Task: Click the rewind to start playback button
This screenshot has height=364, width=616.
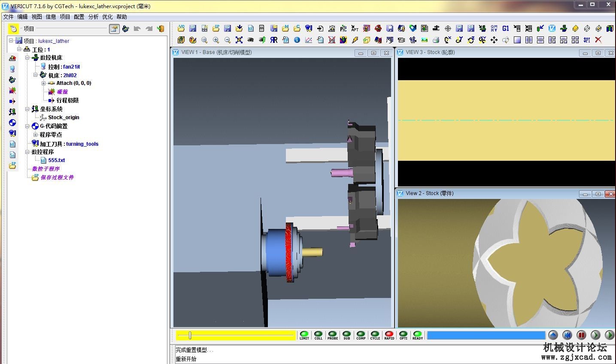Action: (x=567, y=335)
